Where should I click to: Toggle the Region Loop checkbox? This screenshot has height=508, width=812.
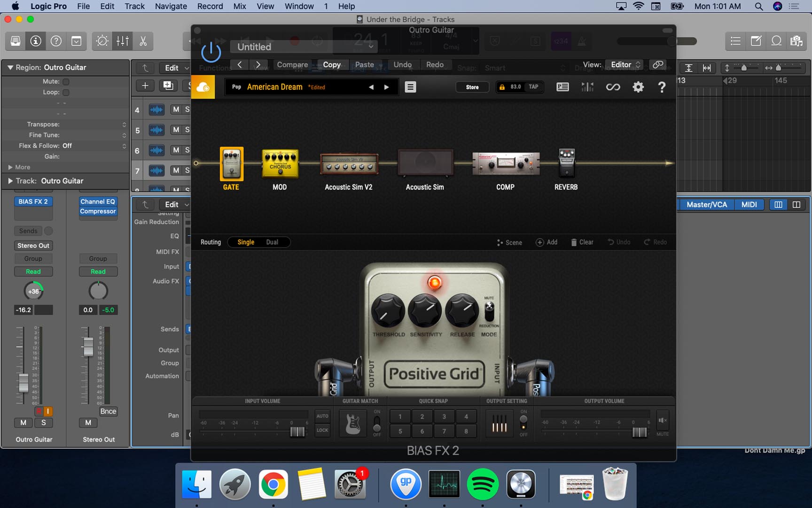coord(66,92)
